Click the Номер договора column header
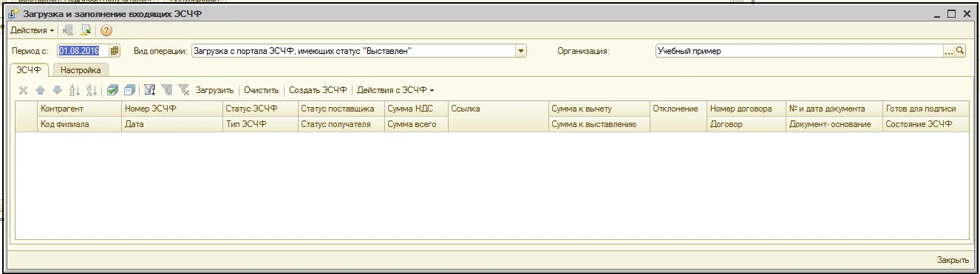This screenshot has width=980, height=274. [746, 109]
